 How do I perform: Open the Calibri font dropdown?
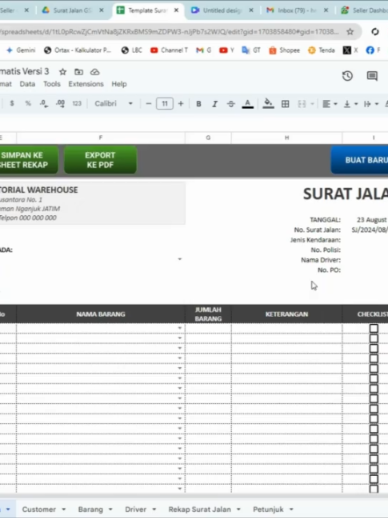coord(113,104)
